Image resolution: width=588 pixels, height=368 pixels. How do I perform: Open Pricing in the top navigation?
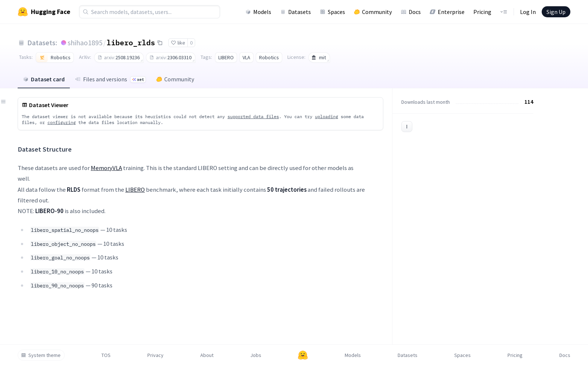tap(482, 12)
